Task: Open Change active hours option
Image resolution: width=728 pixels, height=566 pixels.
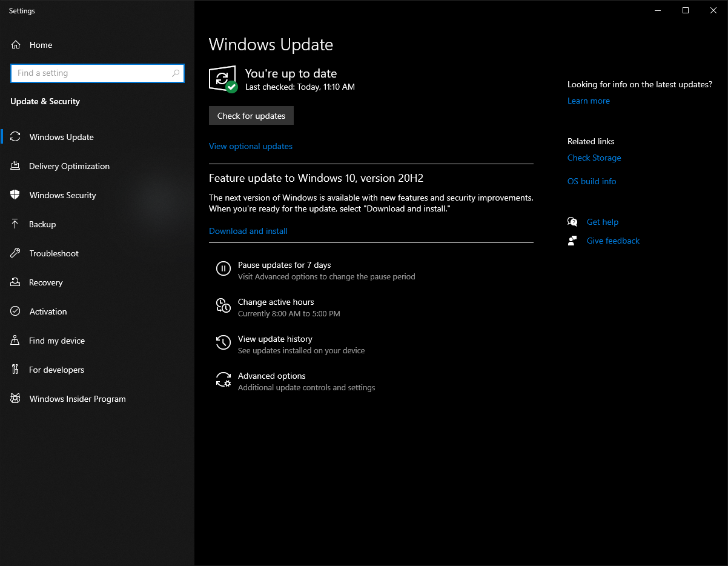Action: [x=276, y=302]
